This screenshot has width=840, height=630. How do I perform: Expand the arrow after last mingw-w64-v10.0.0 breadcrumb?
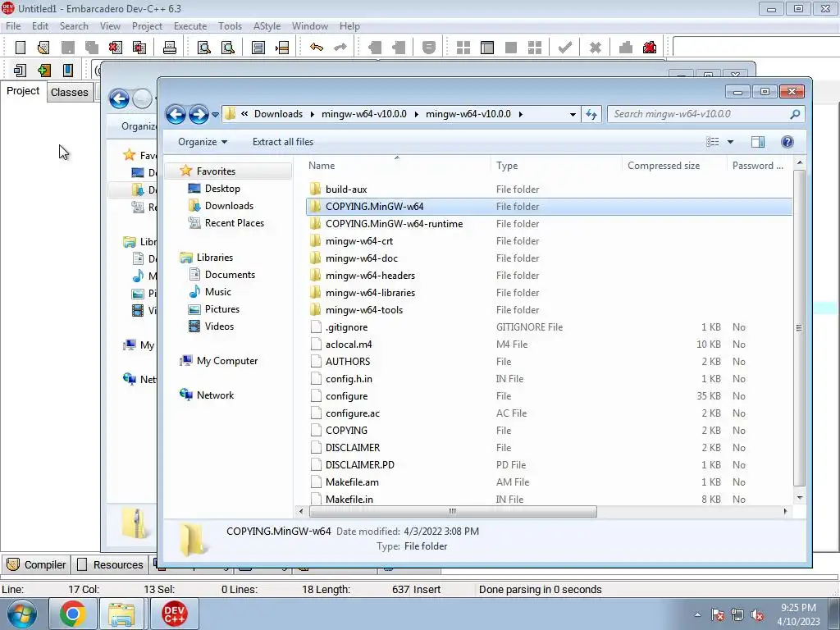tap(520, 114)
